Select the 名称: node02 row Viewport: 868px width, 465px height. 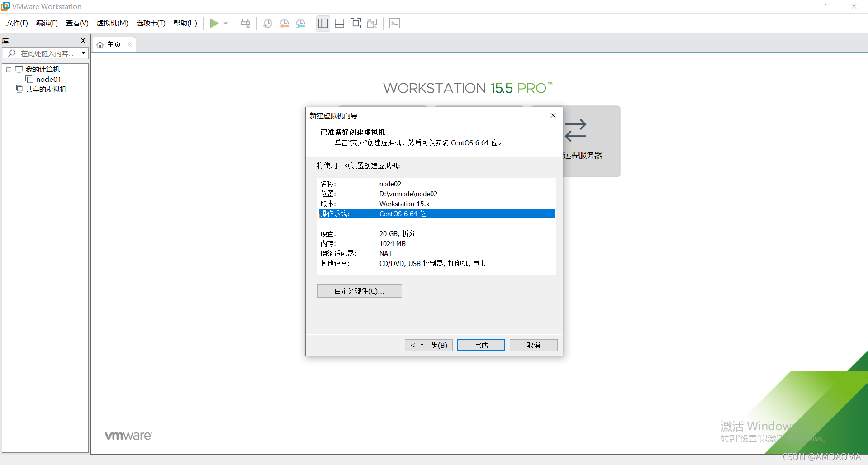click(x=436, y=184)
